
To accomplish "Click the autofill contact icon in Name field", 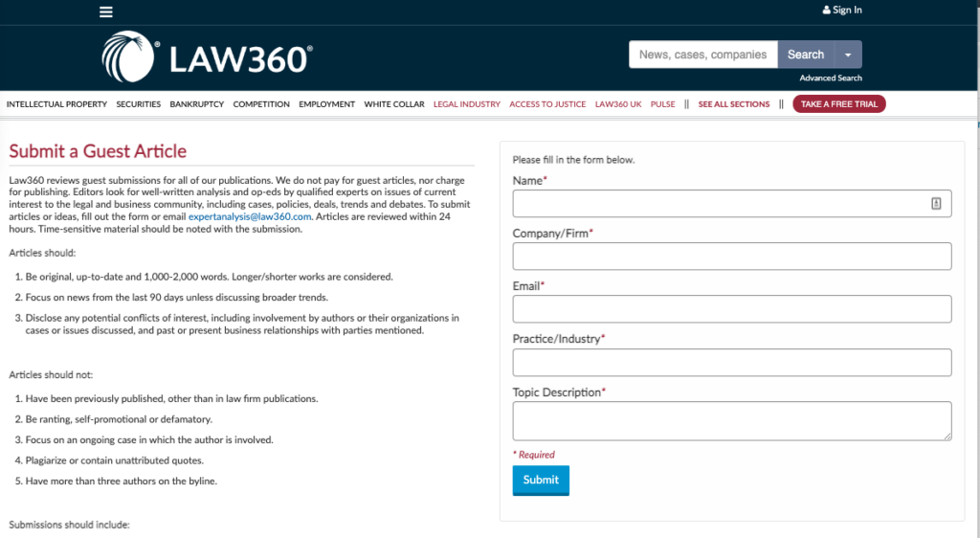I will [x=936, y=204].
